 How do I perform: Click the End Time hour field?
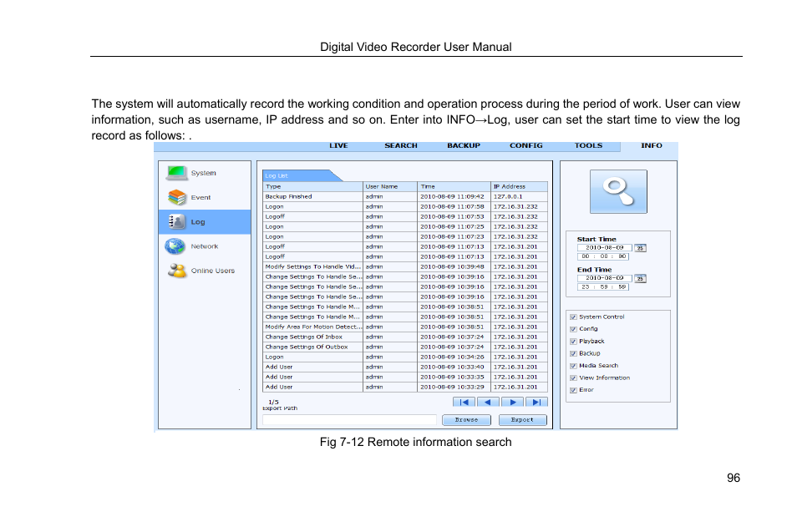[586, 287]
